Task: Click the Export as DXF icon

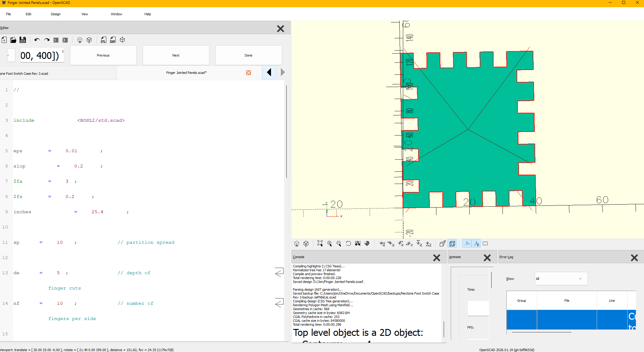Action: coord(113,40)
